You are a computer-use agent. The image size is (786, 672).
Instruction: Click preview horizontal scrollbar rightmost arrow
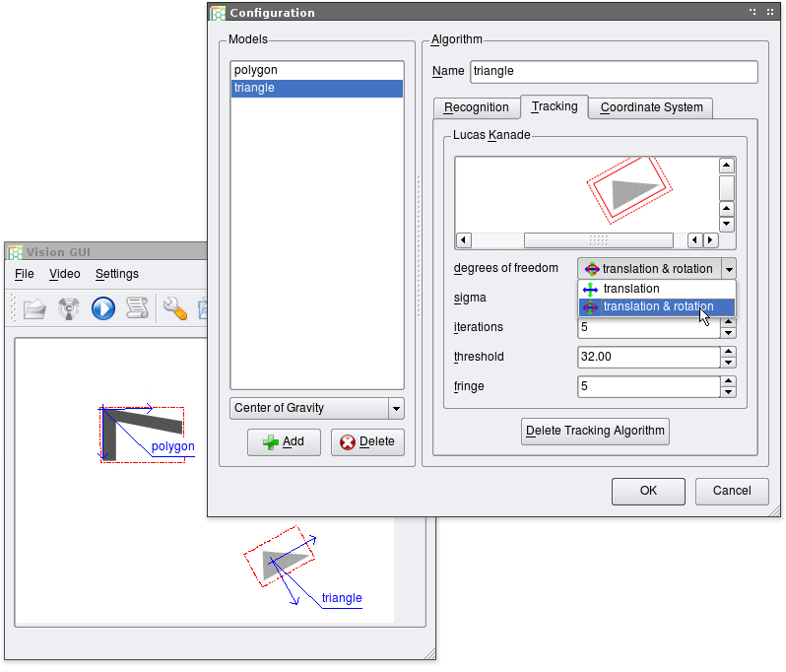[x=710, y=240]
